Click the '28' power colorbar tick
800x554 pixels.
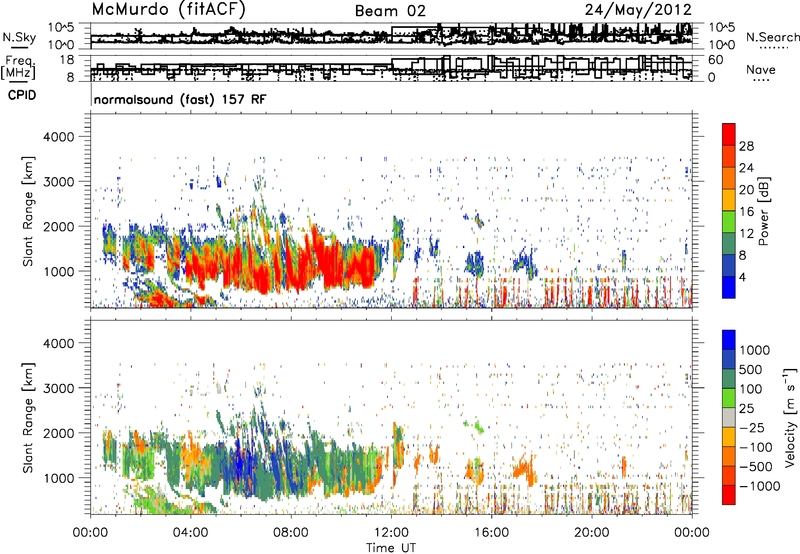click(746, 146)
